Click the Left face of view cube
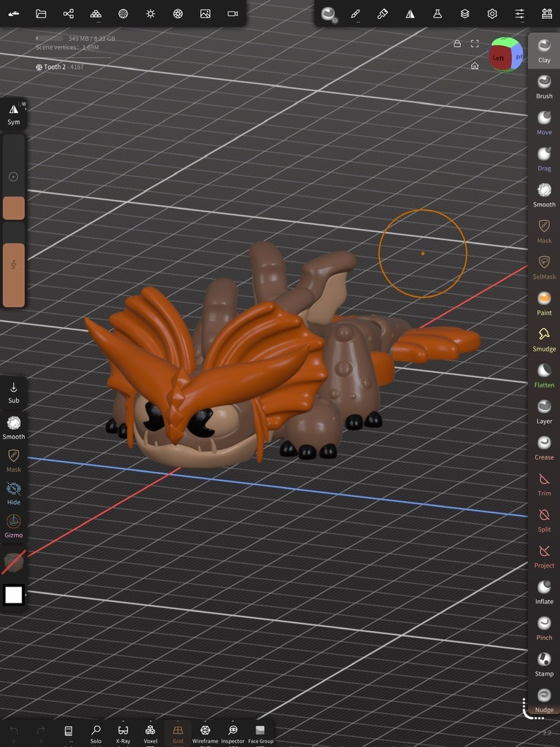Viewport: 560px width, 747px height. [x=498, y=58]
